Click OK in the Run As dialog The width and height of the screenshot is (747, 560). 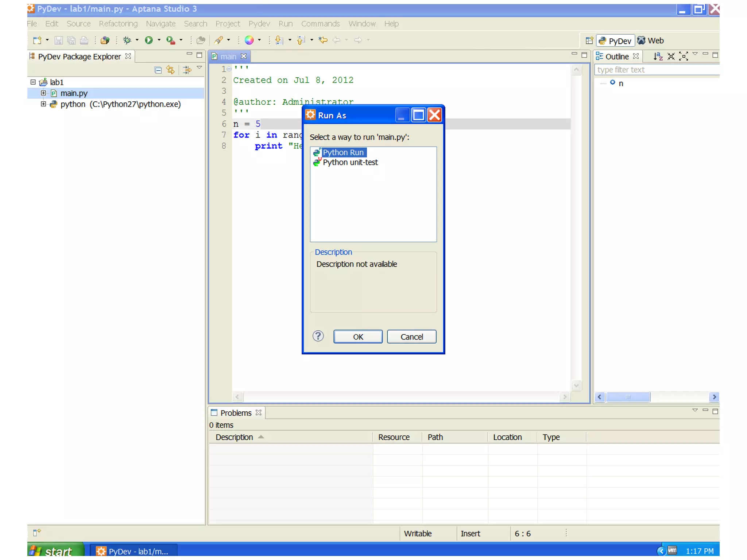(358, 337)
